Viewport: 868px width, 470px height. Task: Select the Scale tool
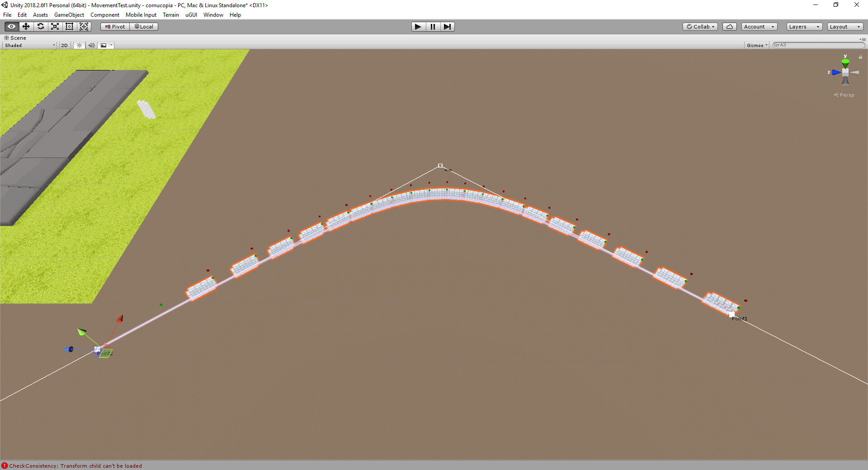pyautogui.click(x=55, y=27)
